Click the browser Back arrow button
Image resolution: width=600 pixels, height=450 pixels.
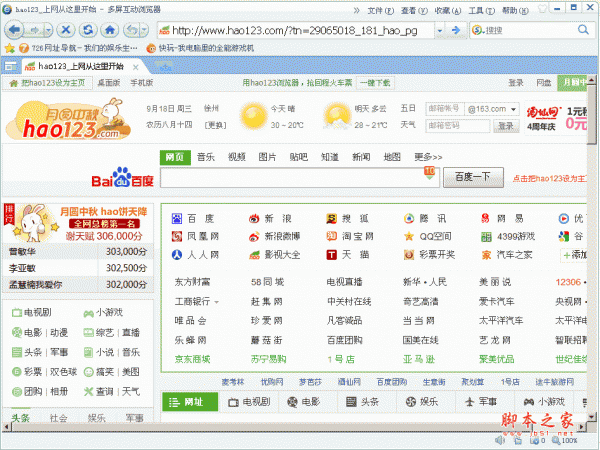point(14,30)
